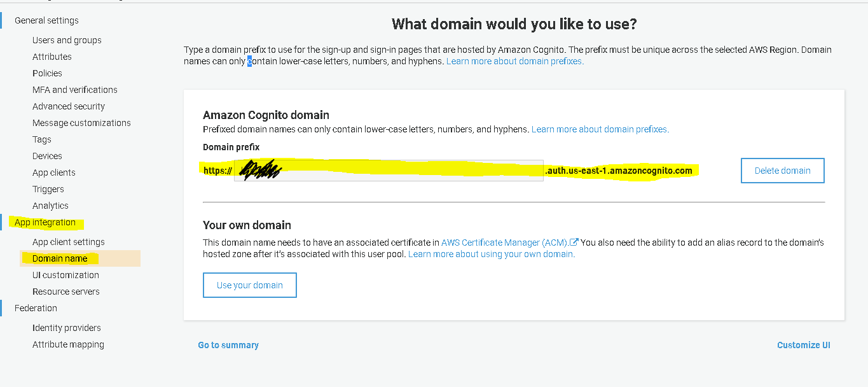Click the 'Amazon Cognito domain' heading
Screen dimensions: 868x387
pos(266,115)
